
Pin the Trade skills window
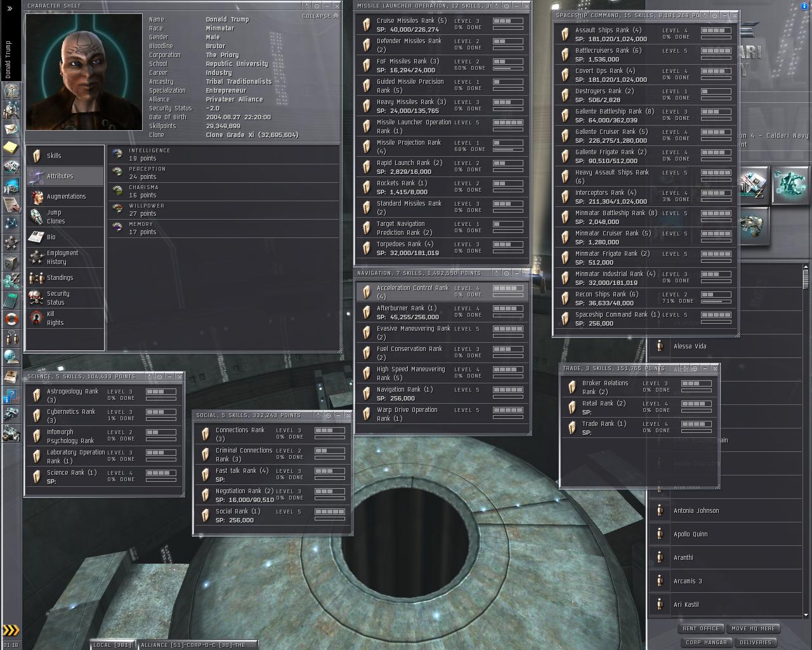pos(695,368)
